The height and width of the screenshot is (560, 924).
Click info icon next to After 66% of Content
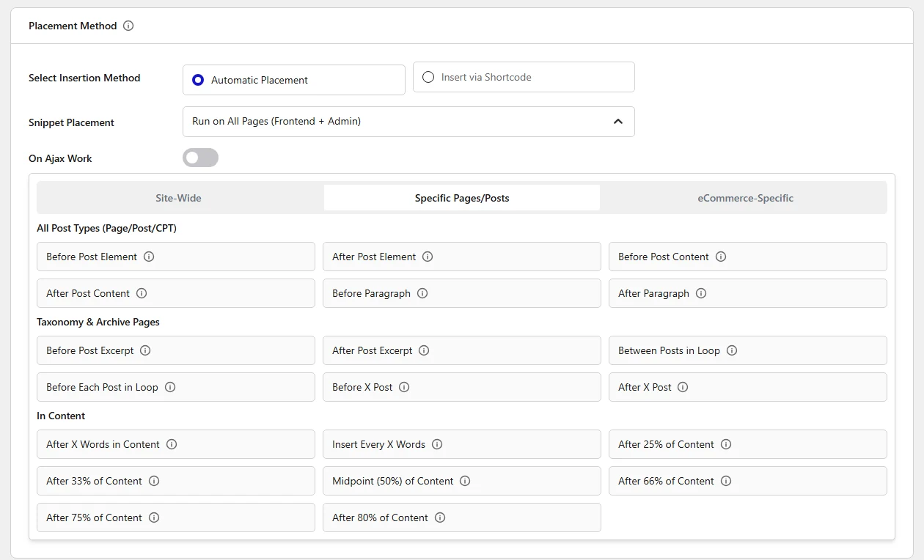click(726, 481)
